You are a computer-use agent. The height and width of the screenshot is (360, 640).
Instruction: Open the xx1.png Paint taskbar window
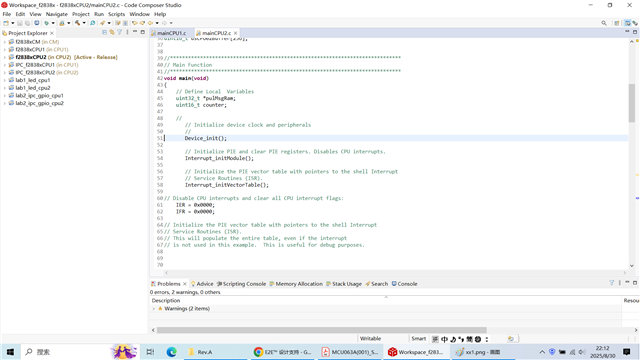pos(483,352)
